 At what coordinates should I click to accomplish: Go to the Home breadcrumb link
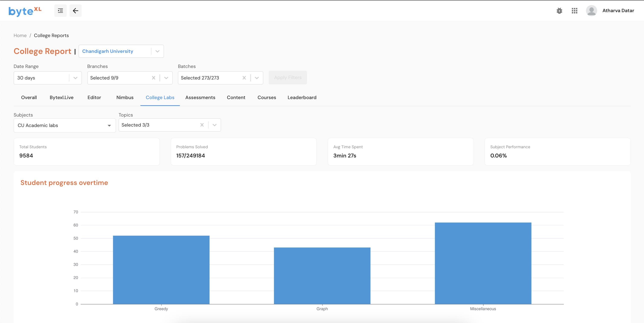click(20, 36)
